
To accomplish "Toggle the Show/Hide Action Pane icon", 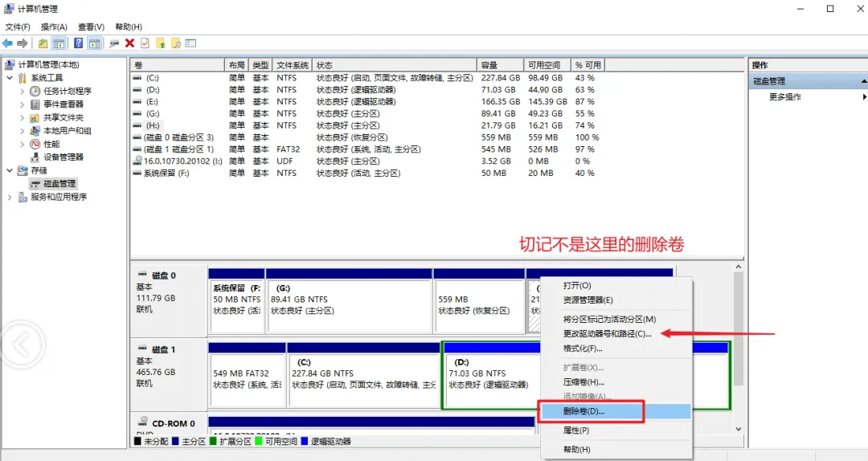I will point(95,43).
